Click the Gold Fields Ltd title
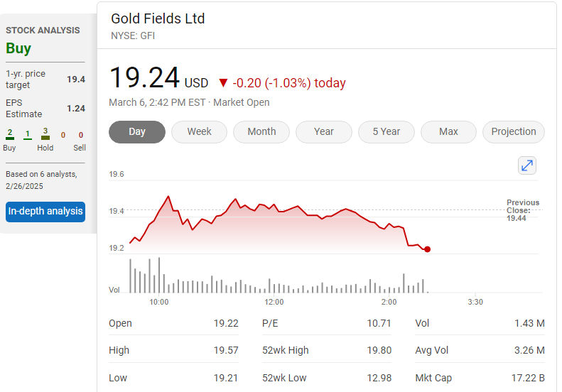 click(x=158, y=18)
